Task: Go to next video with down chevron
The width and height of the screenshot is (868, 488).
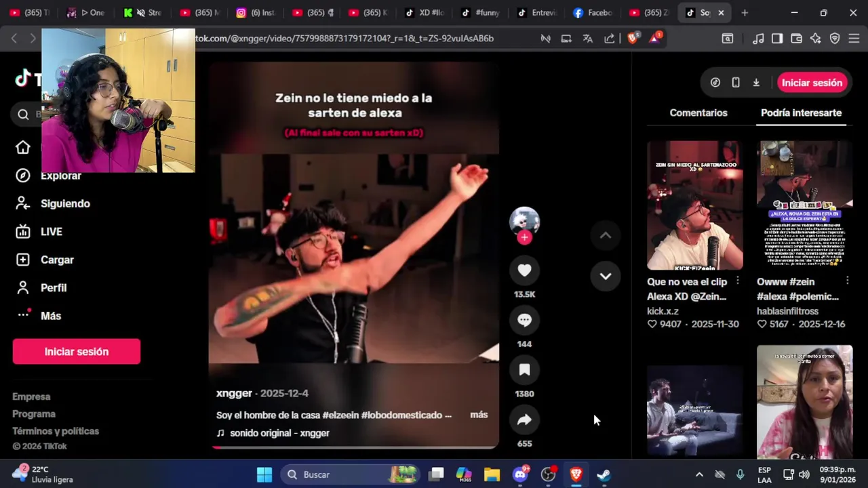Action: [x=606, y=276]
